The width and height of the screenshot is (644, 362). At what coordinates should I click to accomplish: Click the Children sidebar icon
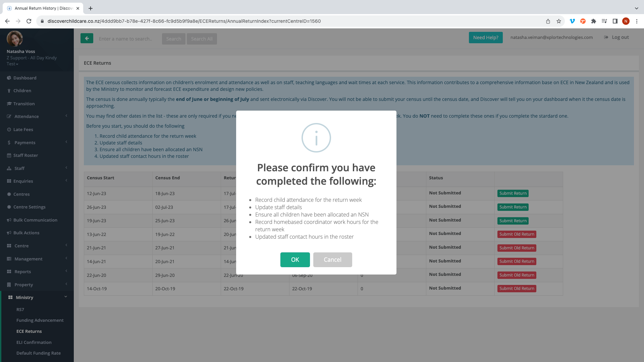pyautogui.click(x=9, y=91)
